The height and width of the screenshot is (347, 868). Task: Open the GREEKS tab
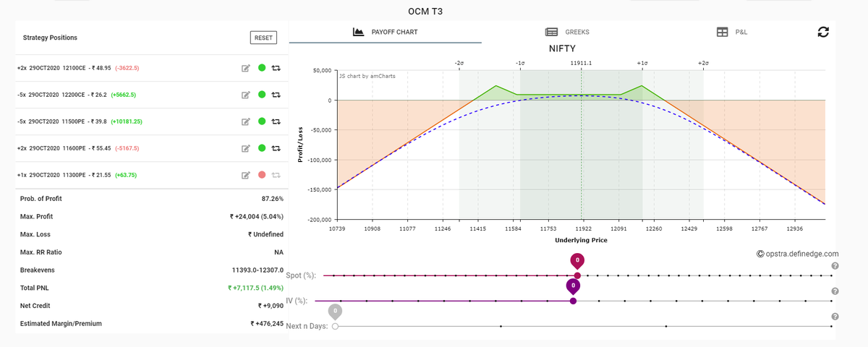pos(567,32)
